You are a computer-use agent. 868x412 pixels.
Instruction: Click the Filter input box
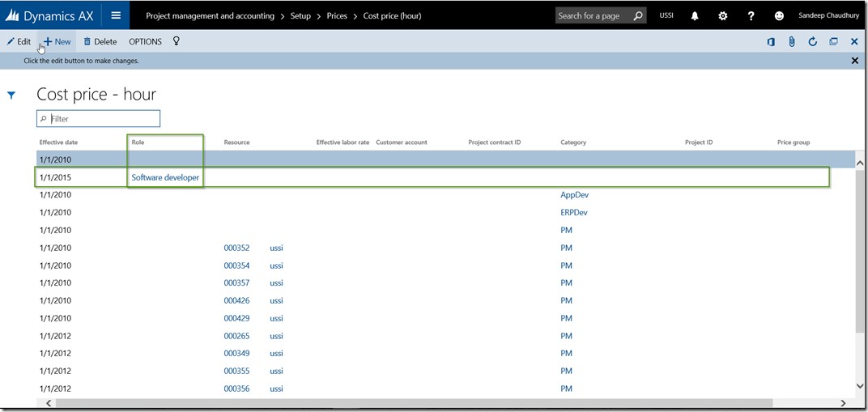(103, 119)
